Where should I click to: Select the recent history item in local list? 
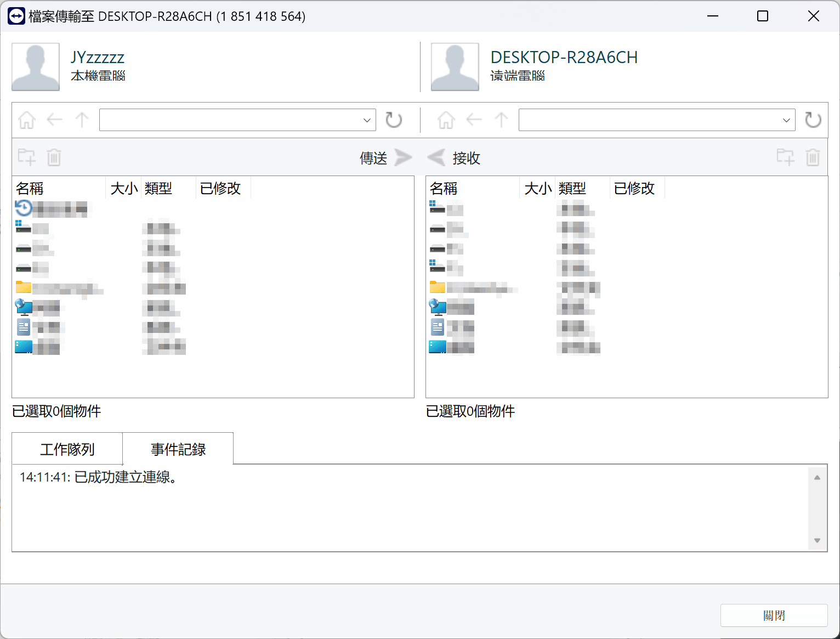click(x=52, y=208)
